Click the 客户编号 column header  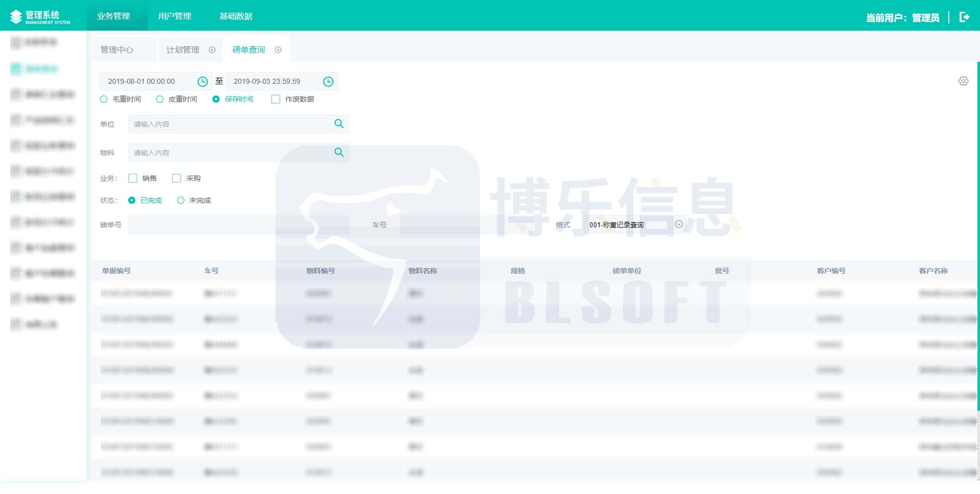[831, 271]
